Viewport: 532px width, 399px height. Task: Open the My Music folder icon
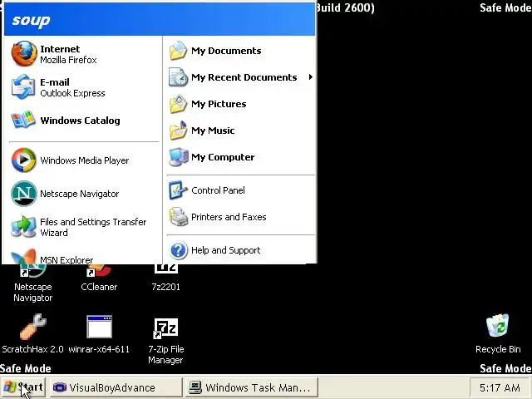178,131
